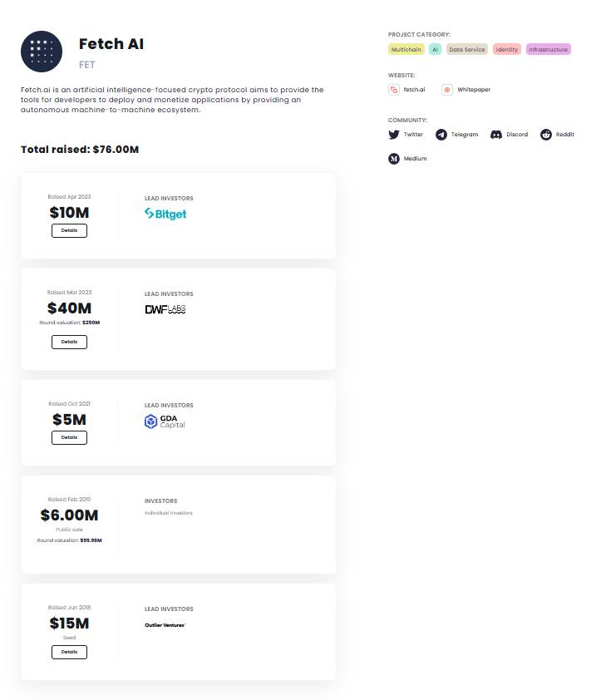
Task: Click the Fetch AI project logo
Action: (42, 52)
